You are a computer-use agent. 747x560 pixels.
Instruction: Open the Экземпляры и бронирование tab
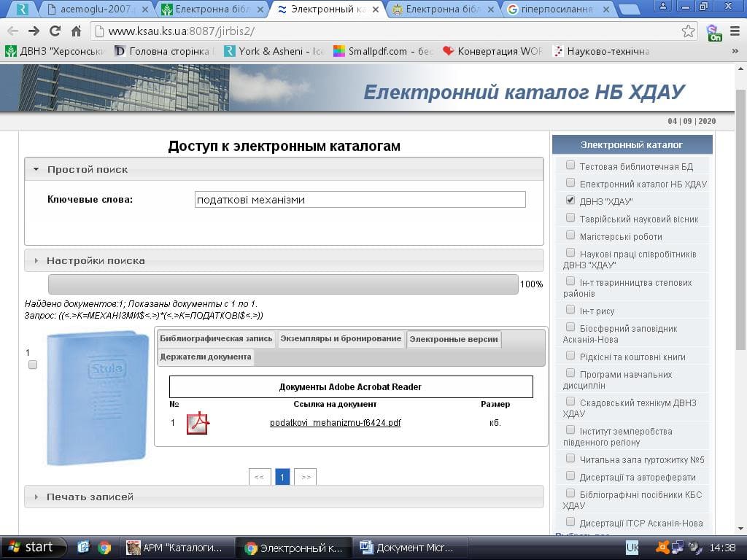pos(341,338)
